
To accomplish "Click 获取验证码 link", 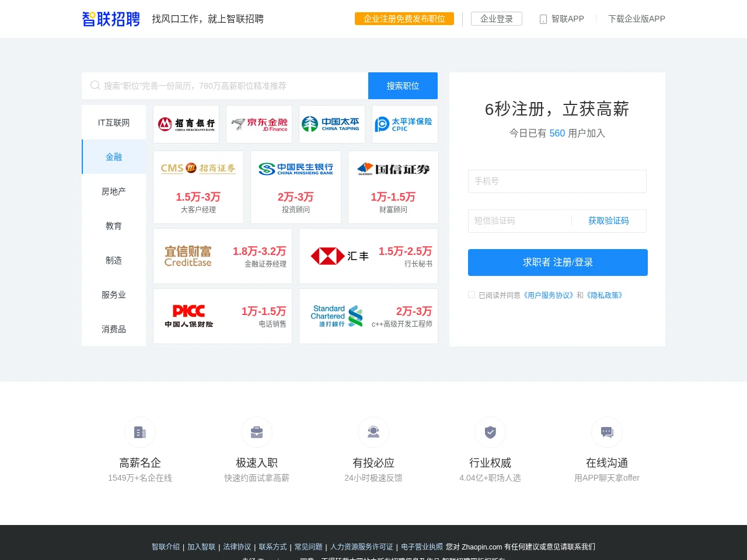I will (x=609, y=220).
